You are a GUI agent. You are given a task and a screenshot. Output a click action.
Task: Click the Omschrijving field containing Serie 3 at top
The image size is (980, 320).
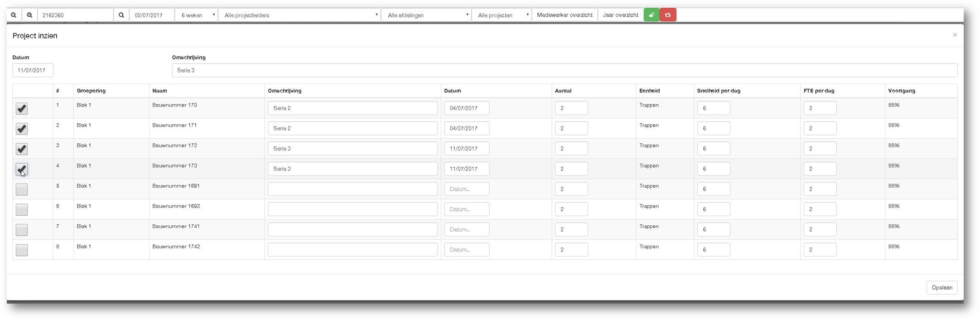pos(564,70)
